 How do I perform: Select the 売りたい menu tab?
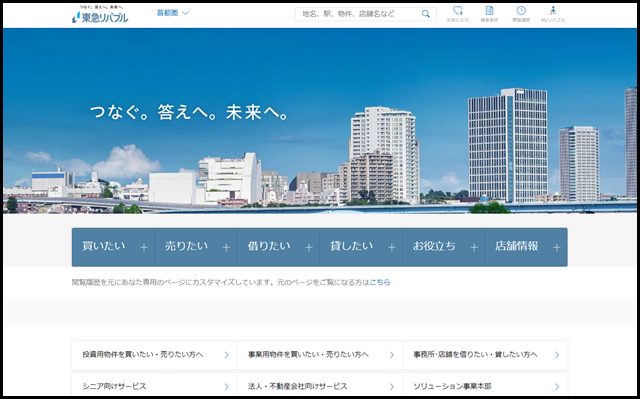[x=196, y=247]
